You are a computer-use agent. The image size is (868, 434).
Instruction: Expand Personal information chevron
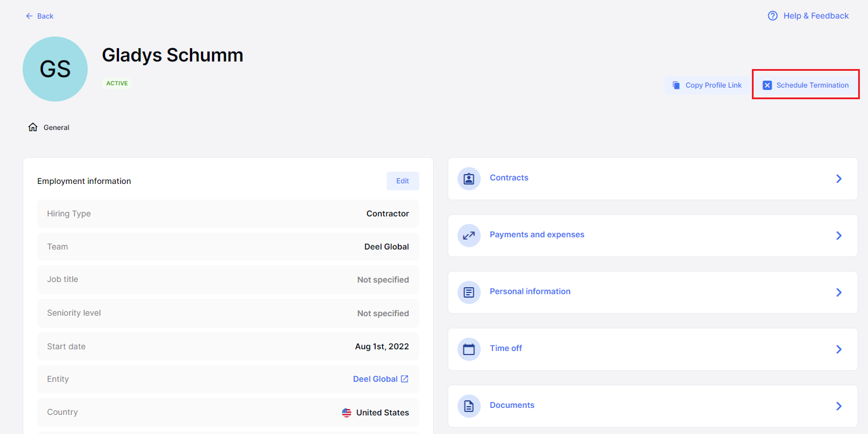839,292
